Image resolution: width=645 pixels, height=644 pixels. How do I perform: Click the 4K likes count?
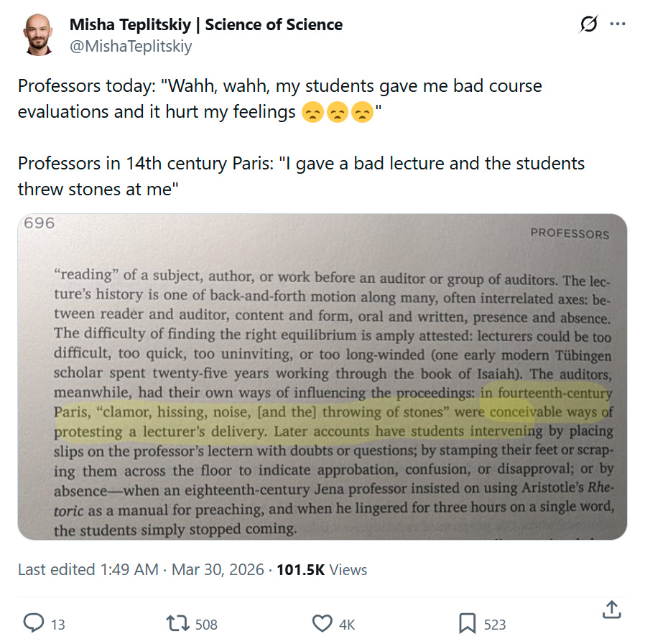click(x=347, y=625)
